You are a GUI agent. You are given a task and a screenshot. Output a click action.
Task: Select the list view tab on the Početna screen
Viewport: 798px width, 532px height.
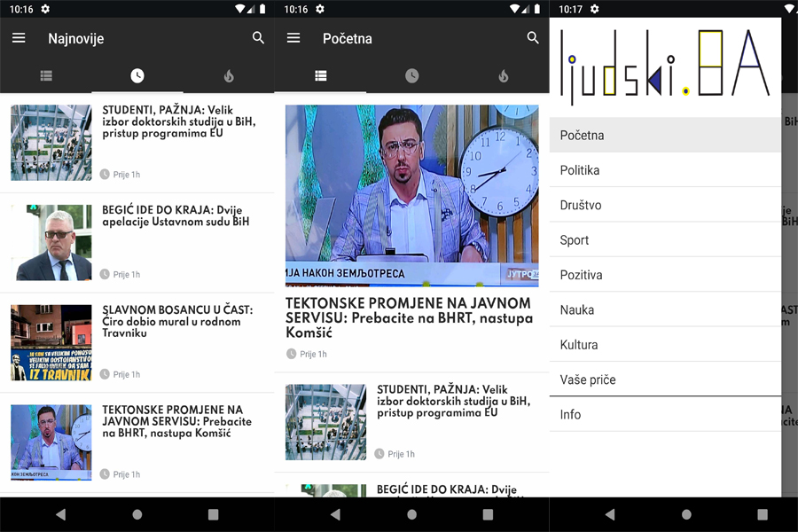coord(321,76)
